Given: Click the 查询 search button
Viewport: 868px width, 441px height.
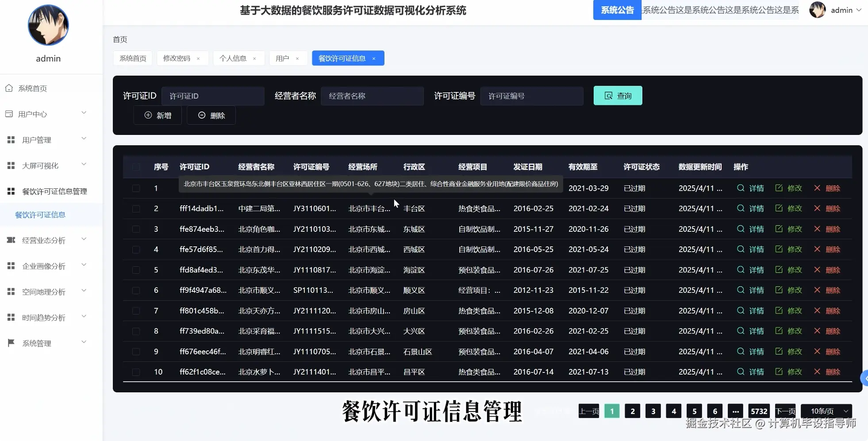Looking at the screenshot, I should pyautogui.click(x=618, y=96).
